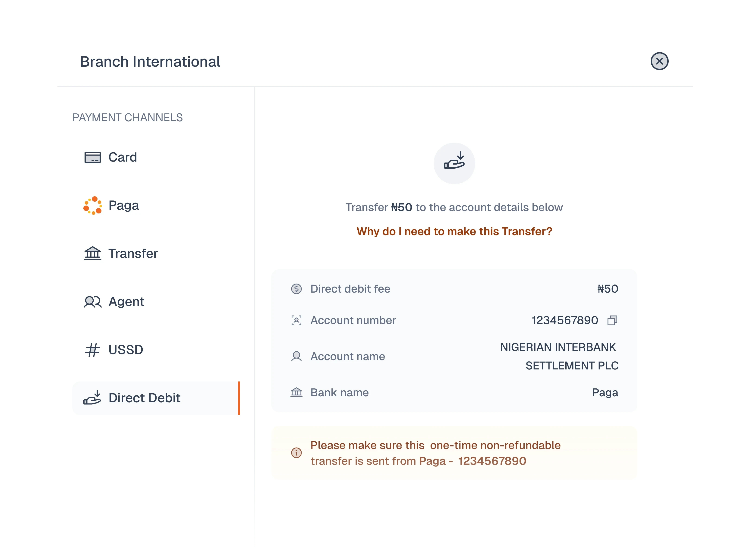
Task: Click the Bank name row icon
Action: [x=296, y=392]
